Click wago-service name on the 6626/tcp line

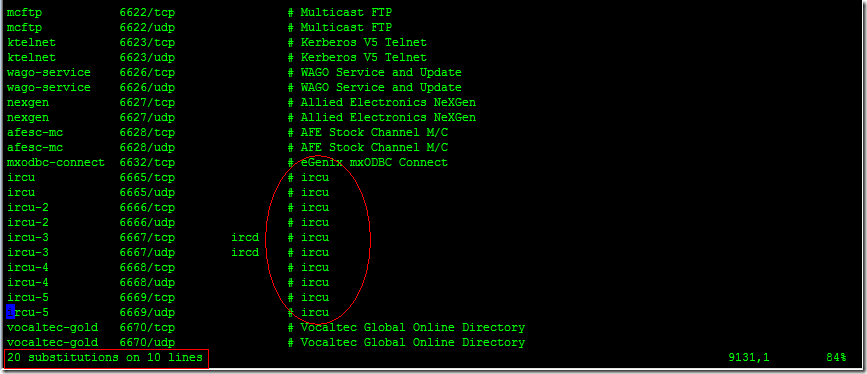(x=49, y=72)
